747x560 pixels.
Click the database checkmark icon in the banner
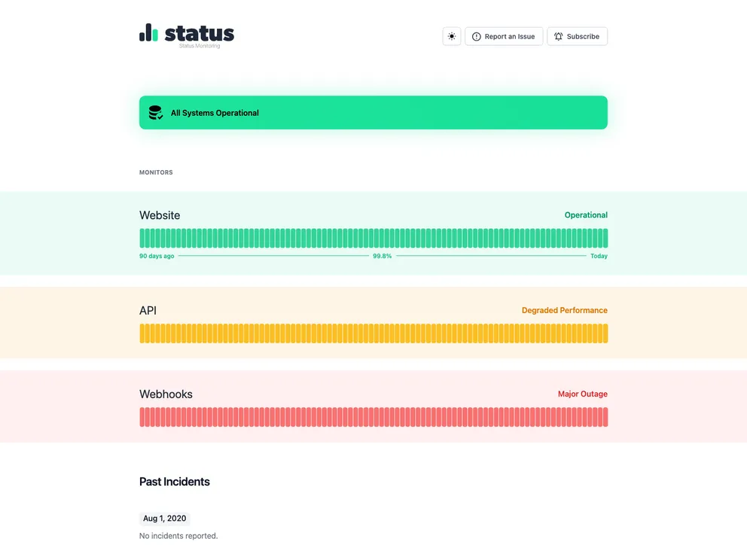(x=155, y=112)
